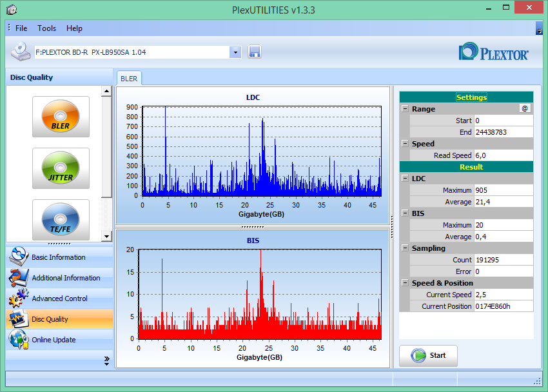Click the vertical splitter beside the settings panel
Viewport: 548px width, 392px height.
(x=392, y=227)
